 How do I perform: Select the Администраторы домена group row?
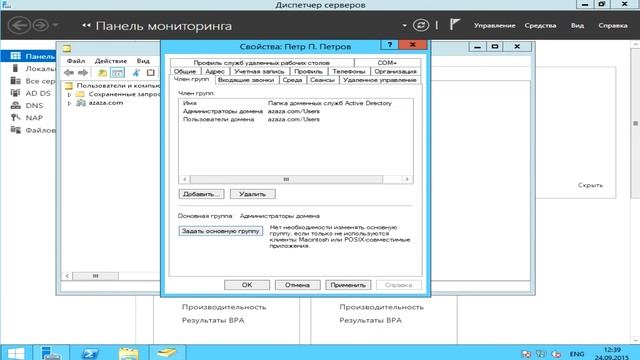coord(296,111)
